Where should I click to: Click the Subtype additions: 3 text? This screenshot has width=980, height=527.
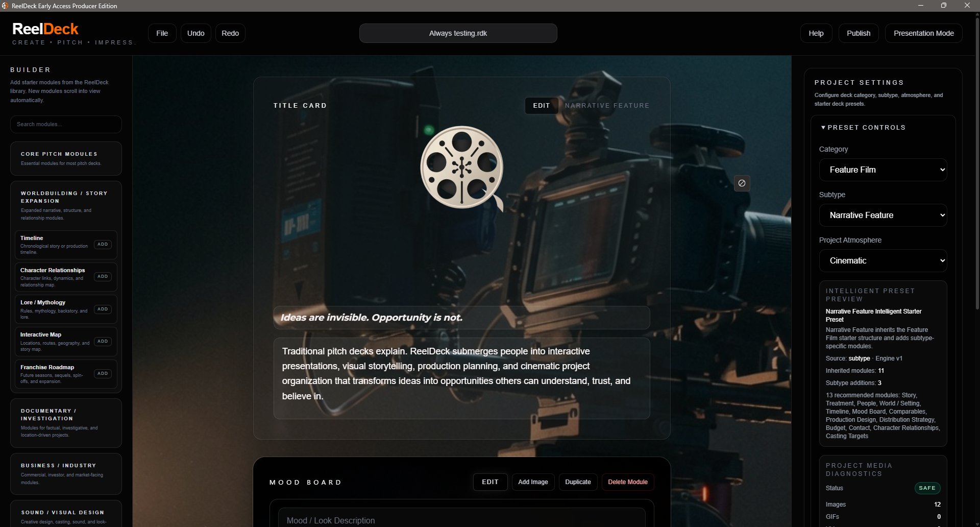click(853, 383)
